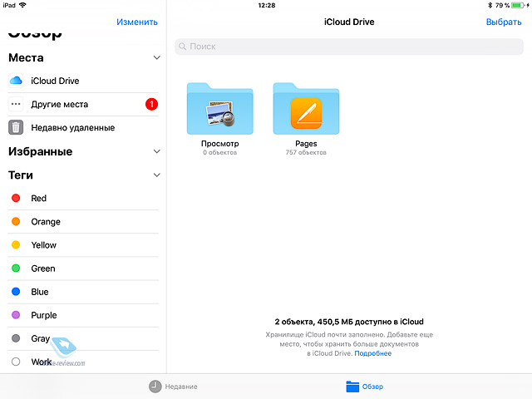Filter by the Red tag label
This screenshot has height=399, width=532.
point(39,198)
